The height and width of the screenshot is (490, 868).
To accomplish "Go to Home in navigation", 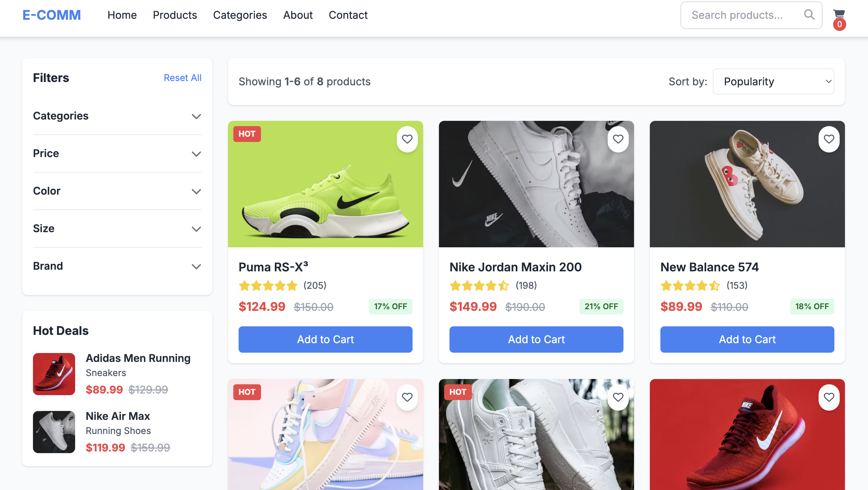I will click(x=122, y=15).
